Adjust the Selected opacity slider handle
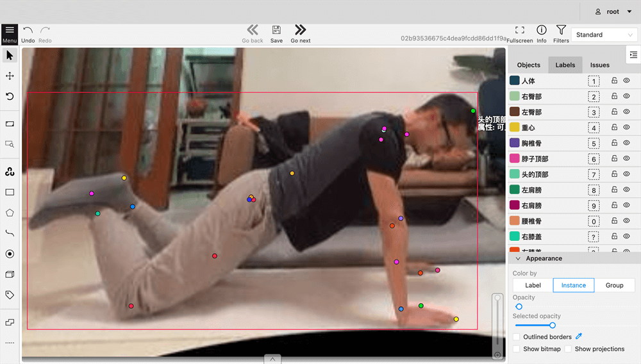 pos(553,325)
